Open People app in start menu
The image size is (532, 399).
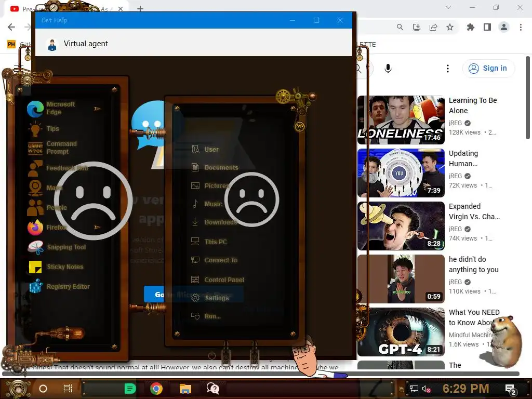[x=47, y=207]
